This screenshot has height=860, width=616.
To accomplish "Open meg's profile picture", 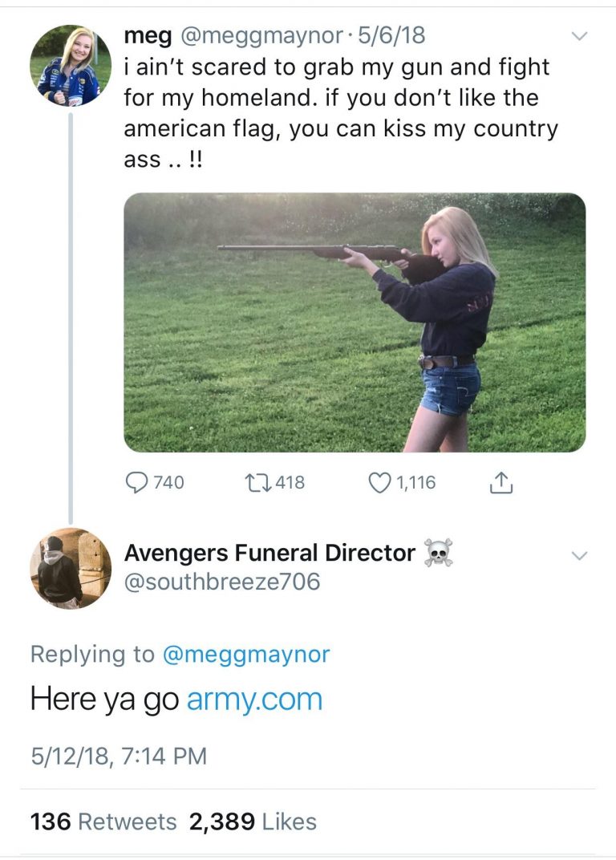I will pyautogui.click(x=71, y=66).
